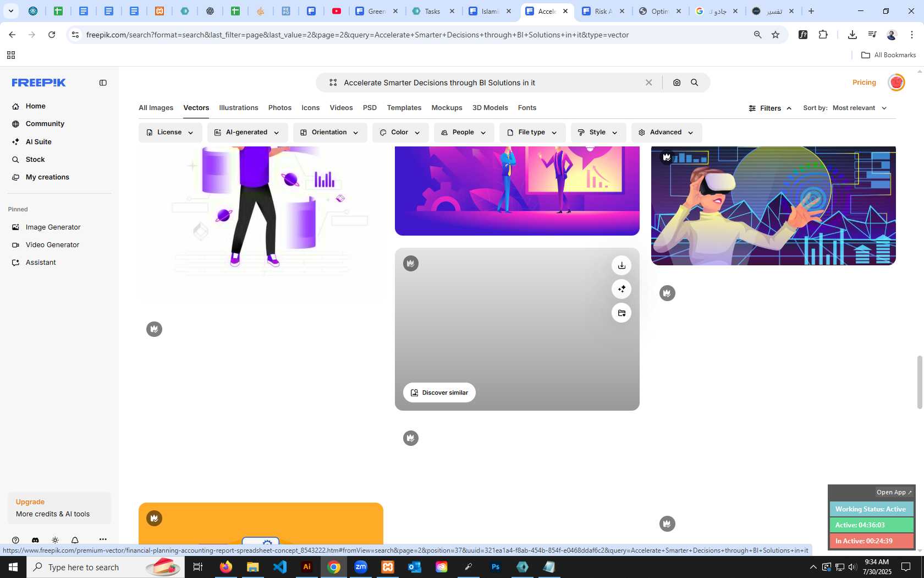Image resolution: width=924 pixels, height=578 pixels.
Task: Go to Home in sidebar
Action: tap(35, 106)
